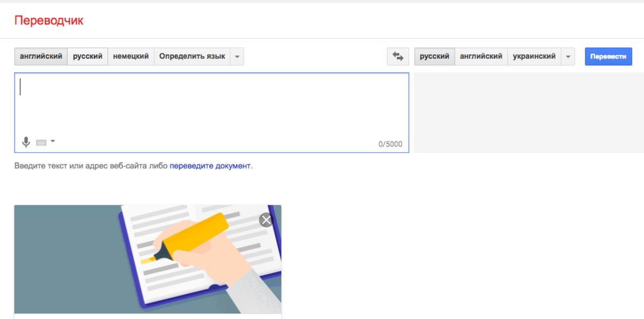Click the Переводчик title link

click(x=49, y=21)
